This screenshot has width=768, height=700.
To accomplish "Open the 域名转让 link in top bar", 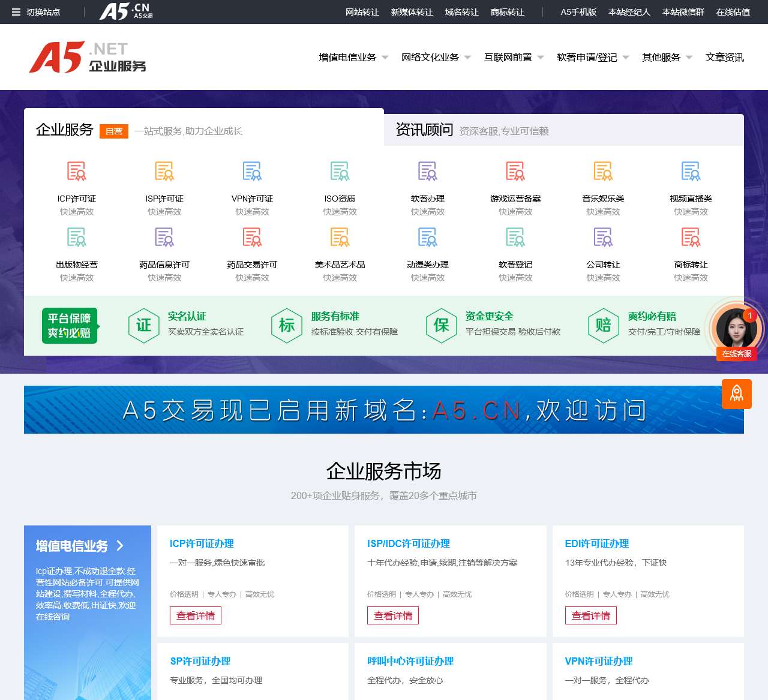I will coord(461,12).
